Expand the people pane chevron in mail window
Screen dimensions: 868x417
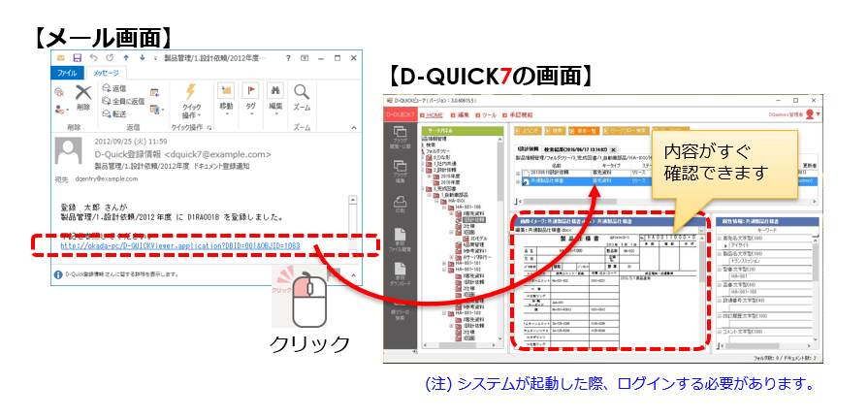354,274
